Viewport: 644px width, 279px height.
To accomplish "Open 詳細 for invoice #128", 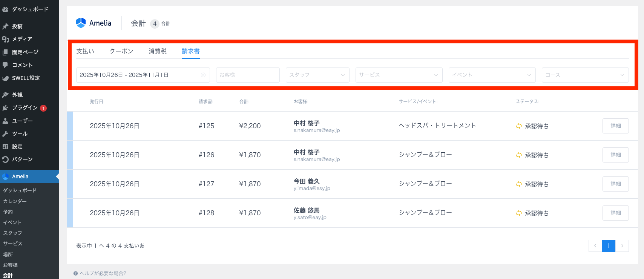I will [x=615, y=213].
